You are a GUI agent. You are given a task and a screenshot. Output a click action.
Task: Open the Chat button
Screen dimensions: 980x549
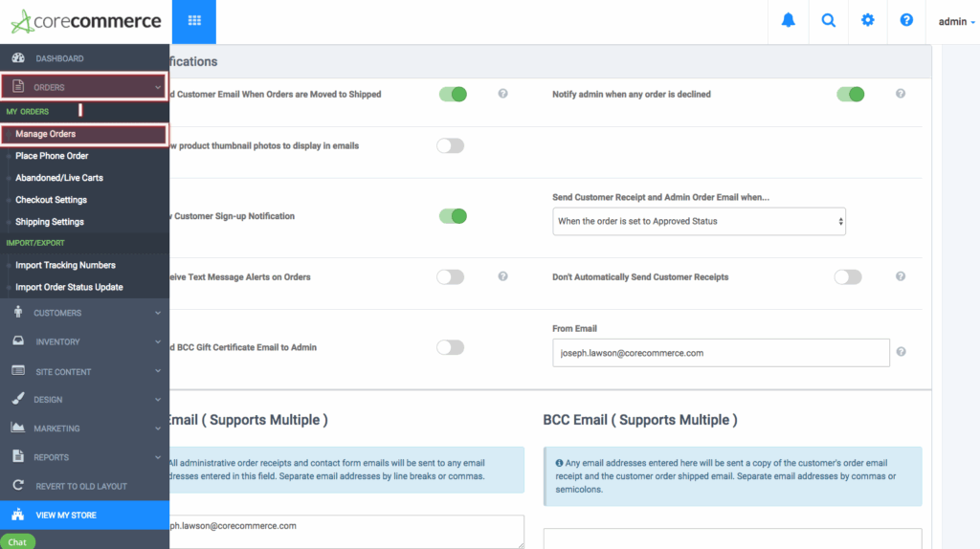17,542
